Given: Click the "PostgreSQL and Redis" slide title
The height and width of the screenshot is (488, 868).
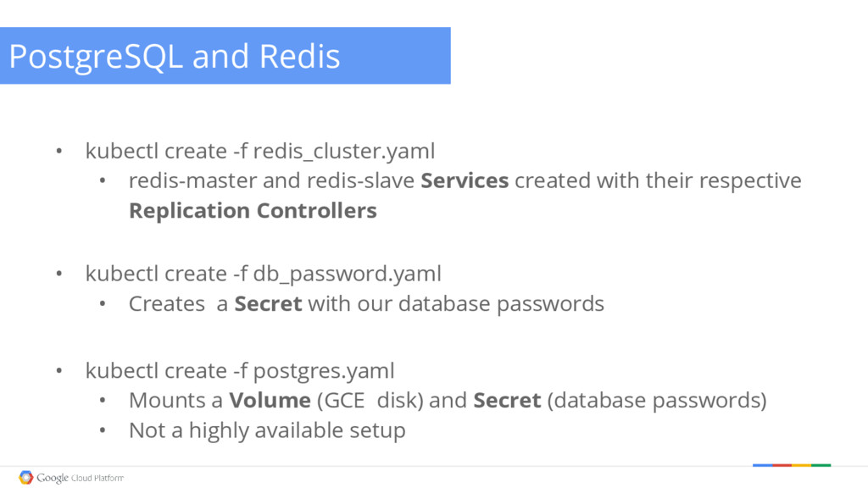Looking at the screenshot, I should coord(174,57).
